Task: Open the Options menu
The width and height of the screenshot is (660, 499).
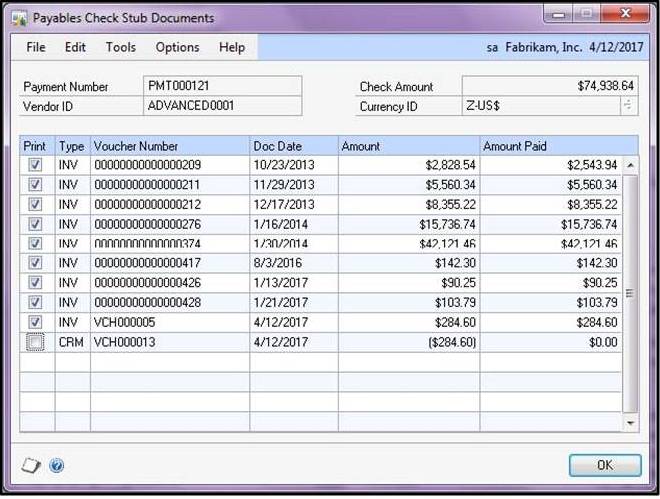Action: 177,47
